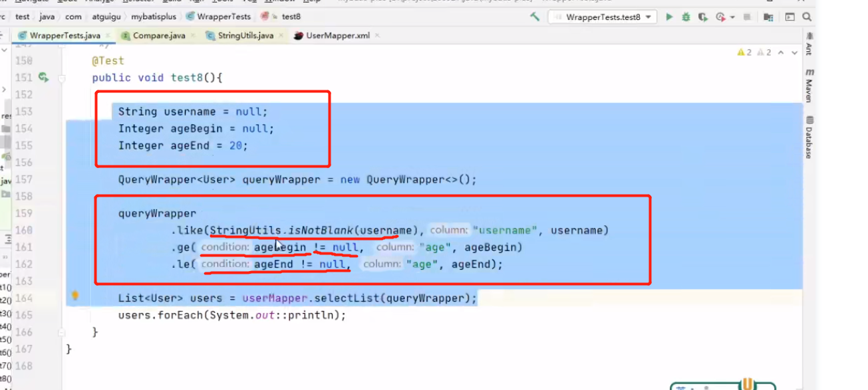Click fold end marker at line 166

pyautogui.click(x=62, y=332)
